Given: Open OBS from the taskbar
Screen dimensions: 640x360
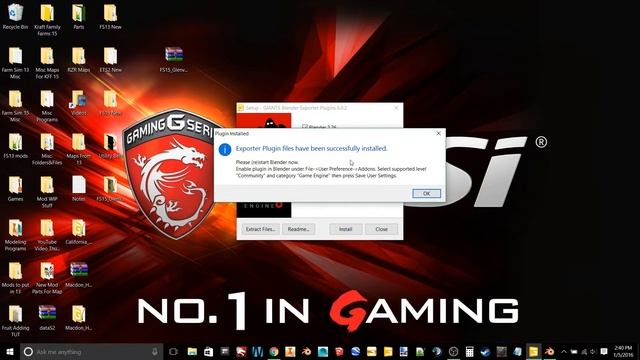Looking at the screenshot, I should [x=453, y=352].
